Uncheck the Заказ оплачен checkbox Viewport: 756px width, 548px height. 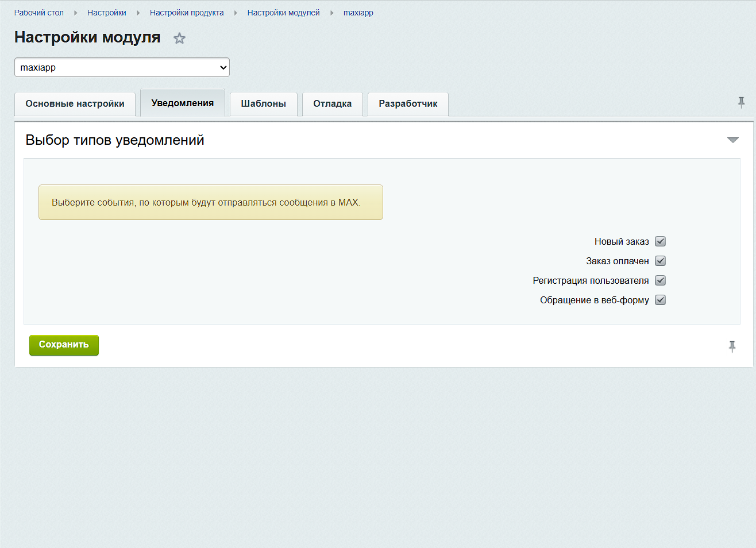[660, 261]
